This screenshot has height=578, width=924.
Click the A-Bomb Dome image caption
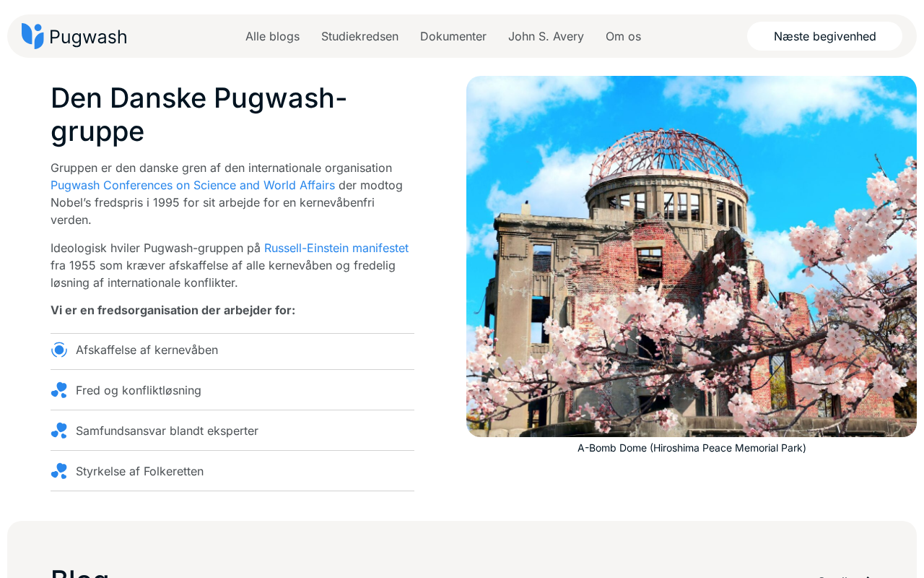pos(692,448)
